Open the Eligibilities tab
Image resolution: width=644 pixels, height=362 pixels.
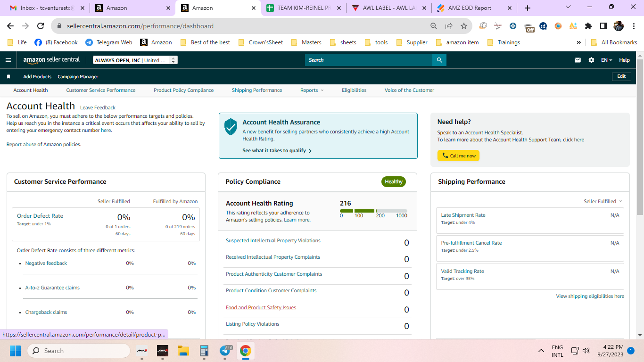pos(354,90)
